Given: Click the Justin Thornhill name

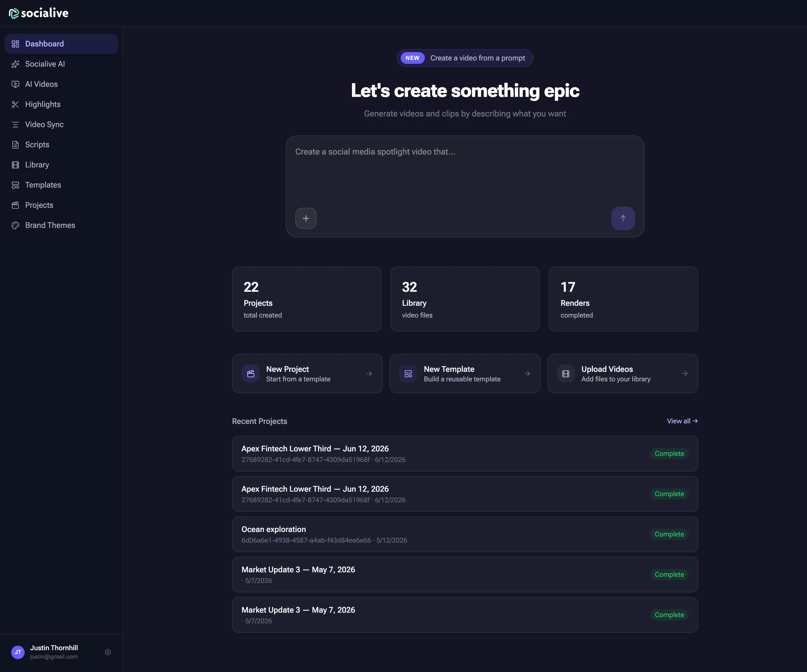Looking at the screenshot, I should coord(54,648).
